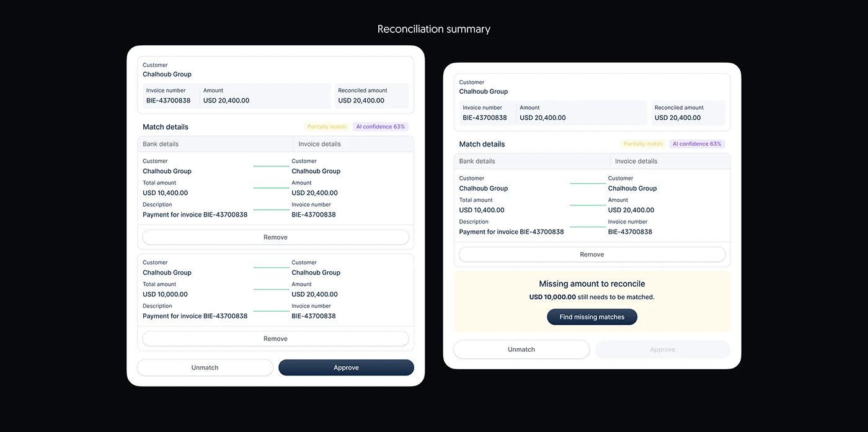
Task: Click Find missing matches
Action: coord(591,317)
